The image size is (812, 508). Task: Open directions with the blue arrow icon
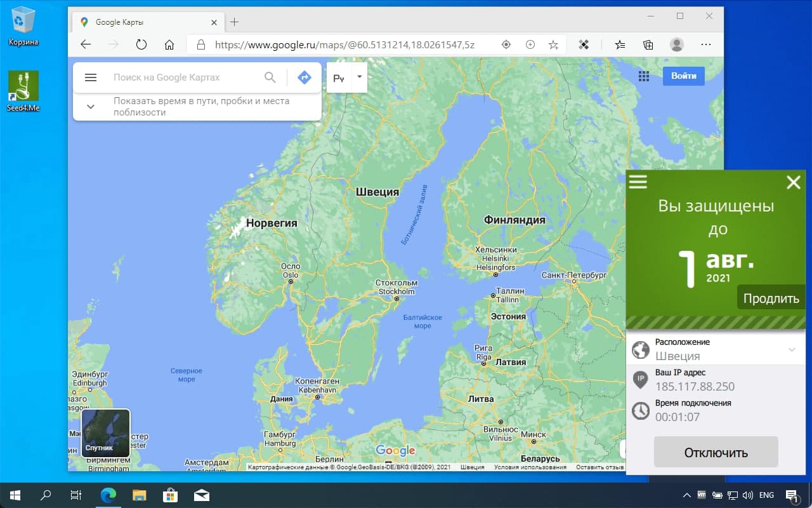tap(304, 77)
